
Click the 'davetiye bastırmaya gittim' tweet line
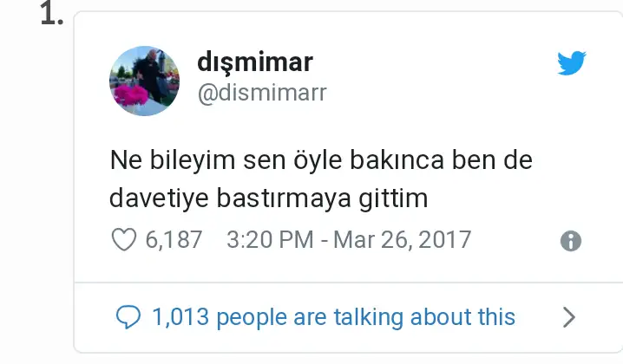[269, 198]
